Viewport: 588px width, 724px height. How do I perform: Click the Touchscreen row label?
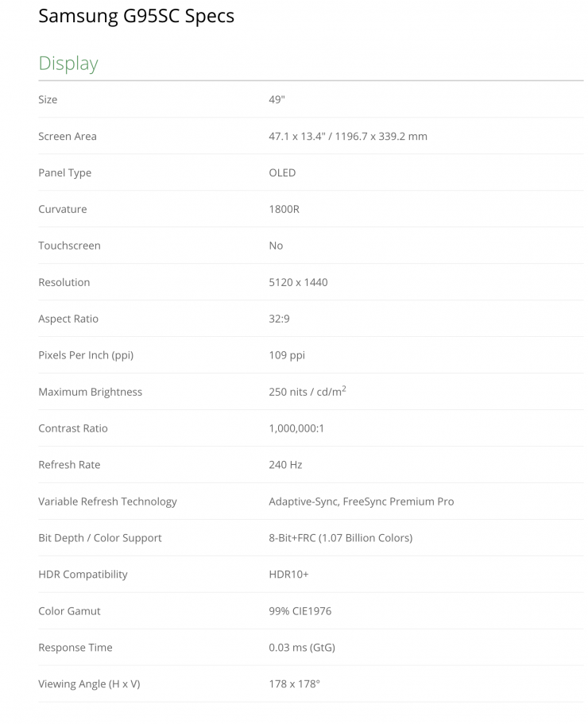click(69, 246)
